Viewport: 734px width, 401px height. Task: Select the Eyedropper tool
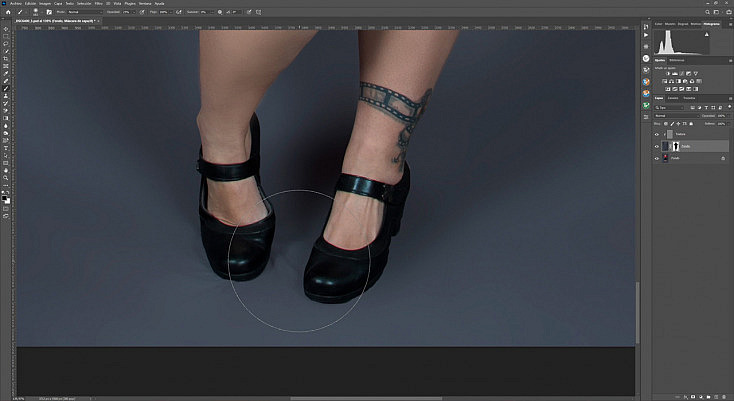[7, 73]
